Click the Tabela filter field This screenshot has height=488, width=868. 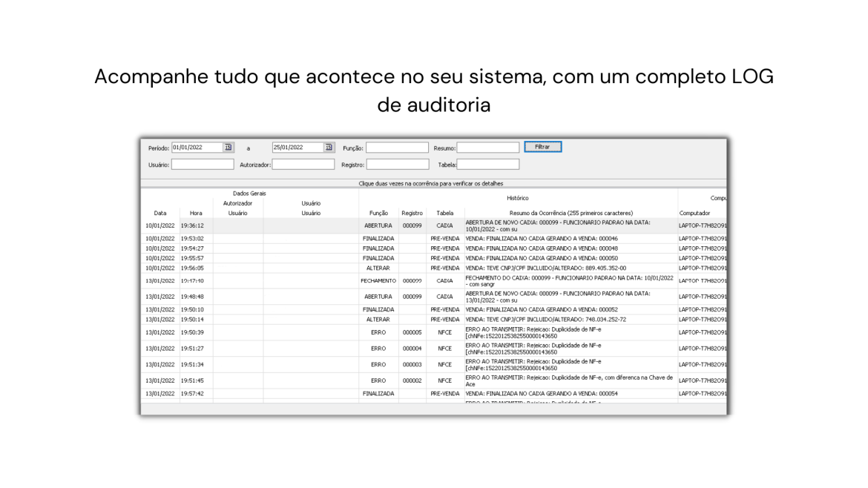point(487,164)
